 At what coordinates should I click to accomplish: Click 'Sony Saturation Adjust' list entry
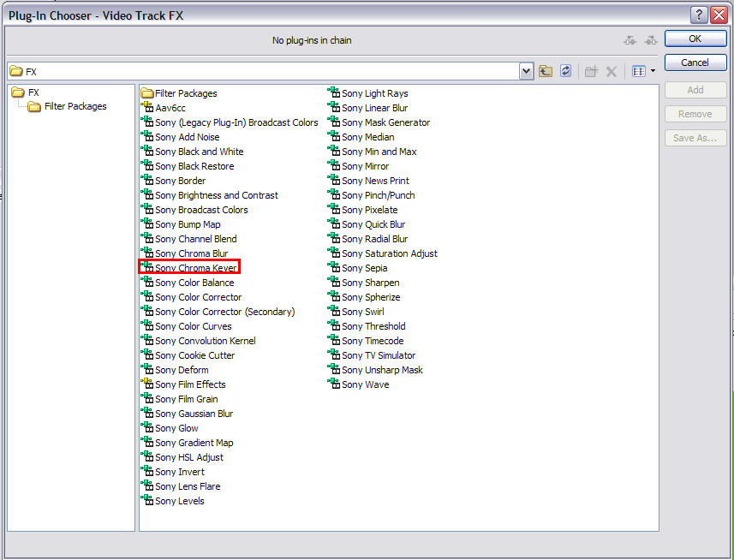point(390,253)
